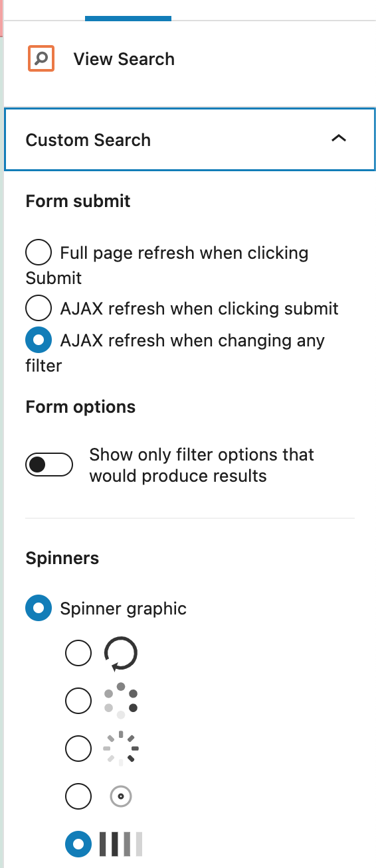This screenshot has height=868, width=376.
Task: Click the radio button beside dashed radial spinner
Action: [78, 749]
